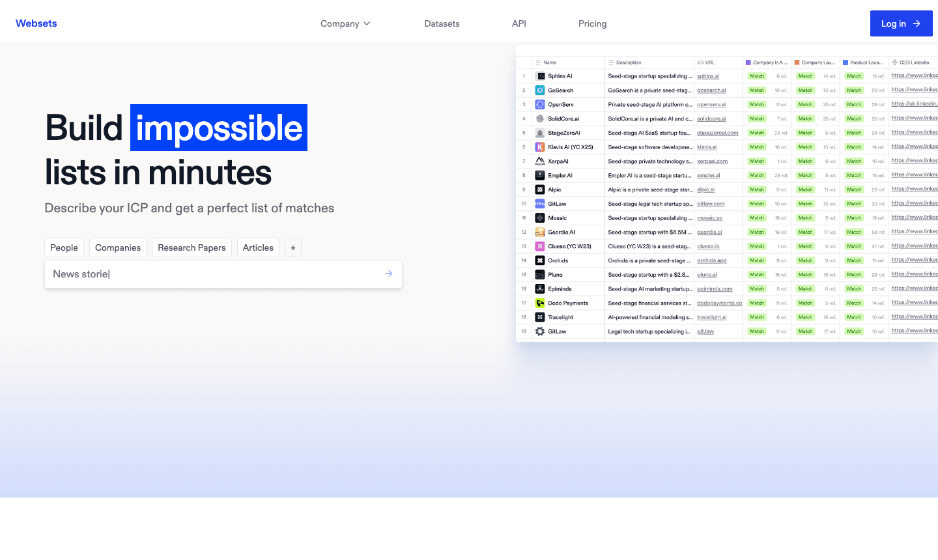Select the Clueso logo icon
Viewport: 938px width, 560px height.
click(540, 247)
